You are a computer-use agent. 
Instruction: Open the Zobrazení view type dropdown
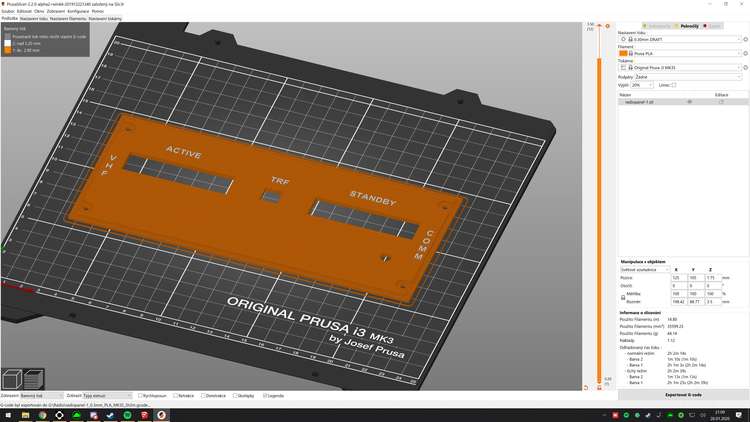tap(41, 396)
